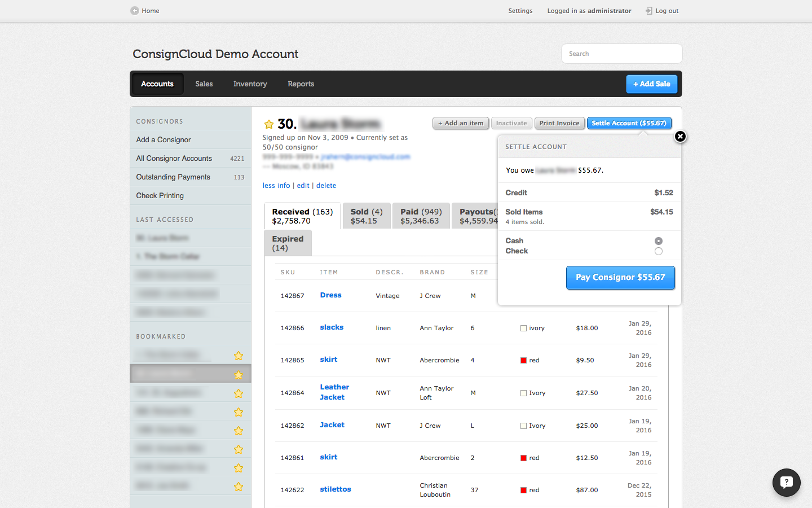Viewport: 812px width, 508px height.
Task: Open the help chat bubble icon
Action: [x=786, y=483]
